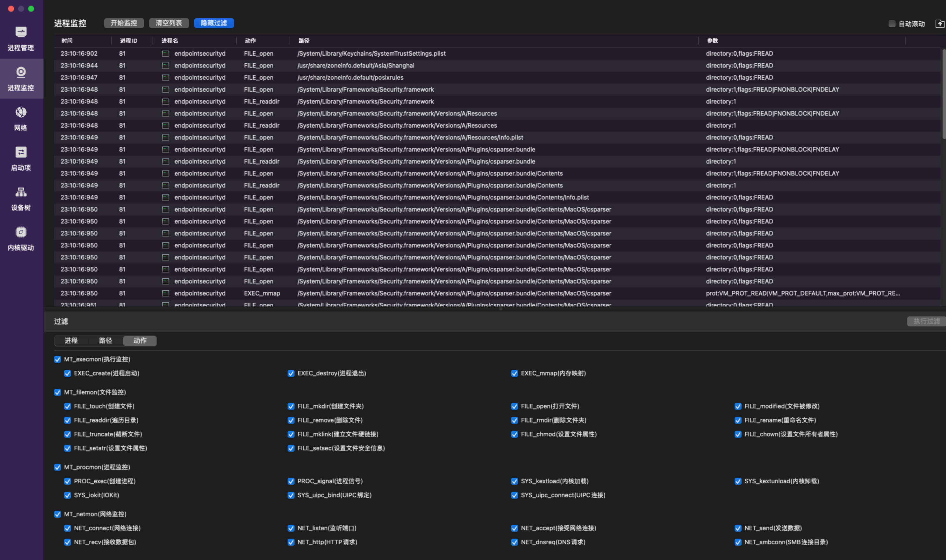Toggle the NET_http(HTTP请求) checkbox
Viewport: 946px width, 560px height.
[291, 542]
